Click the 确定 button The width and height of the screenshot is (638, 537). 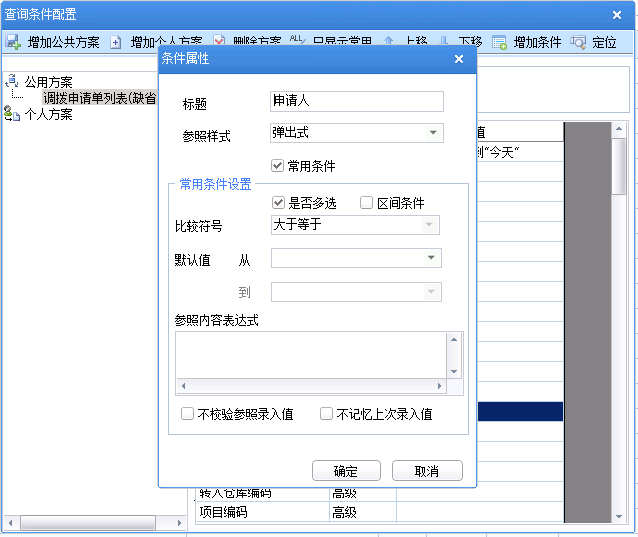click(347, 471)
